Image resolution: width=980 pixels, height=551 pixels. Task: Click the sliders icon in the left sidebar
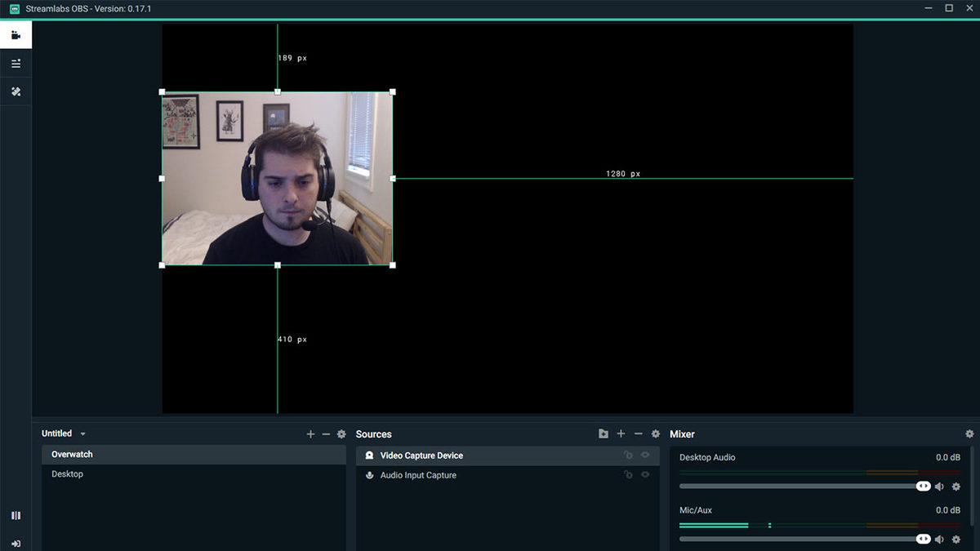pos(16,63)
